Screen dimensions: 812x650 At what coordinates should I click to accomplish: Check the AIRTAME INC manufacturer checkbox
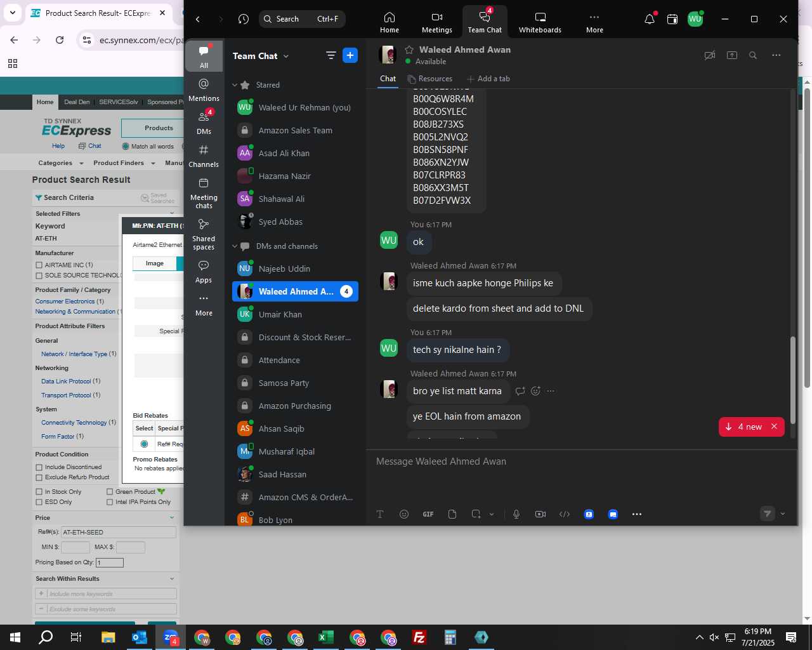[39, 265]
